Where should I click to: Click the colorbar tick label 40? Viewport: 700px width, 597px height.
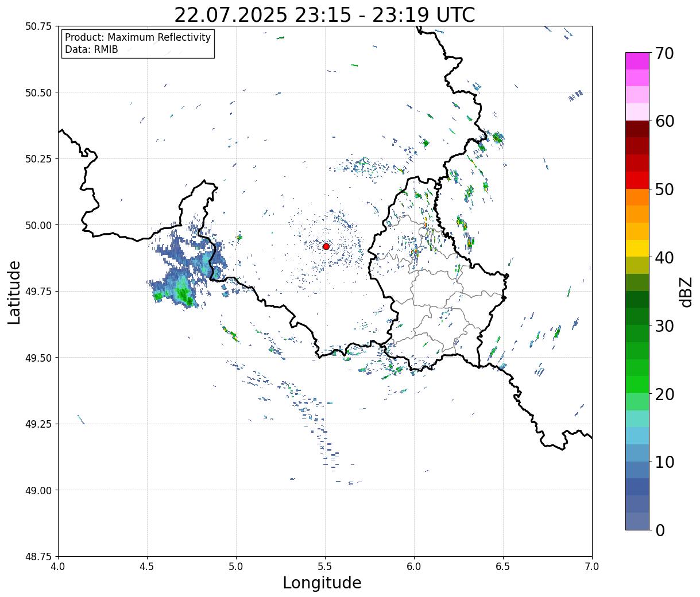(x=664, y=257)
